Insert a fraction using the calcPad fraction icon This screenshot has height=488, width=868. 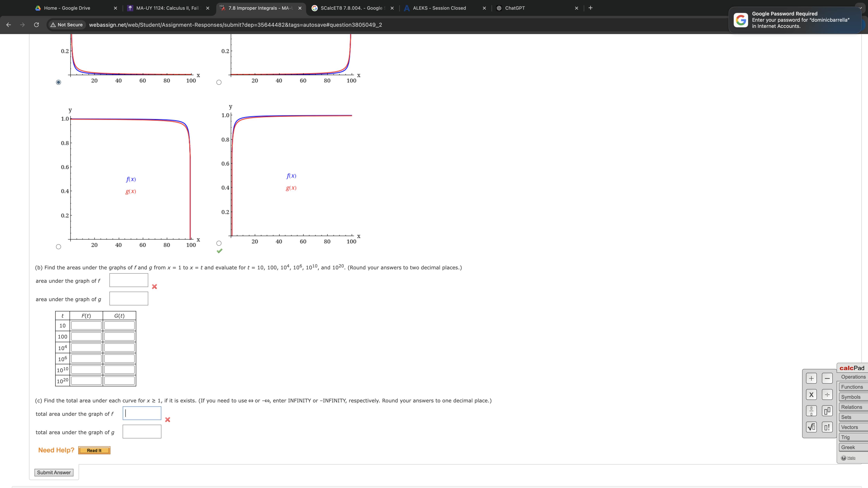pyautogui.click(x=811, y=411)
